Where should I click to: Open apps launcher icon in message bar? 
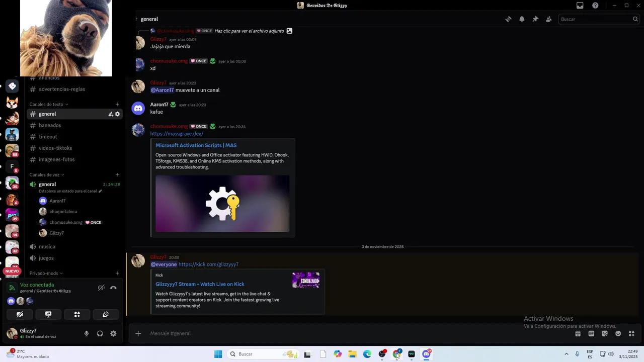point(632,333)
